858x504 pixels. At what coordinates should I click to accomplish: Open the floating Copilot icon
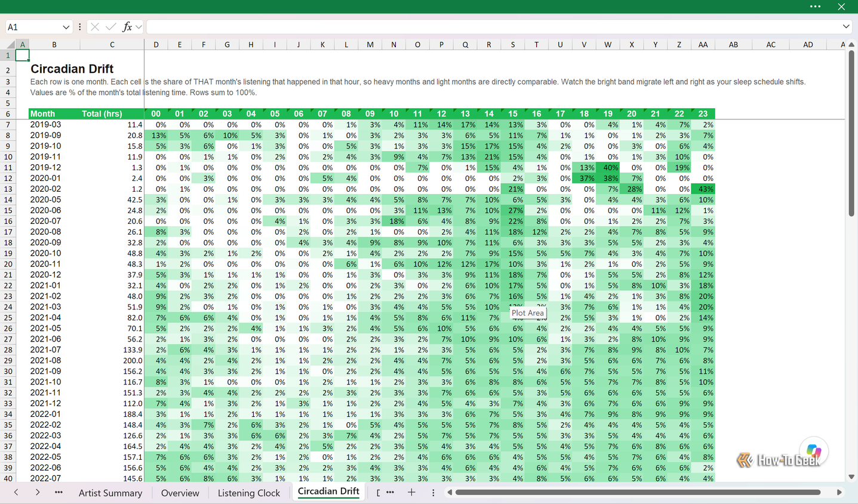(x=814, y=451)
